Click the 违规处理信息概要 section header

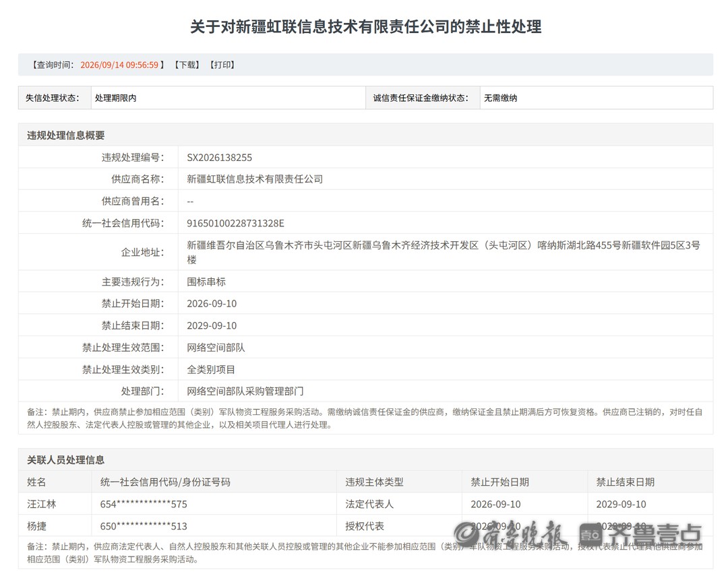click(x=66, y=135)
